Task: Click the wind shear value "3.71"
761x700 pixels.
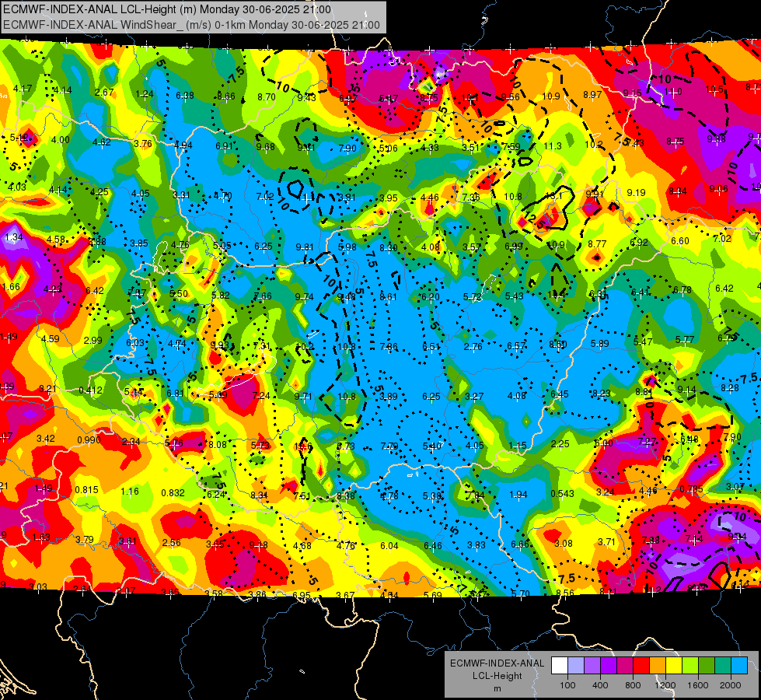Action: click(606, 541)
